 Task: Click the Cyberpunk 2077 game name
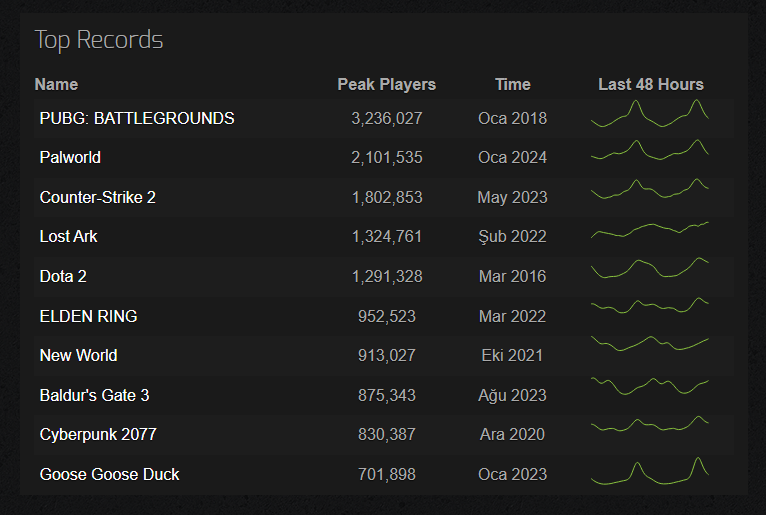tap(98, 434)
